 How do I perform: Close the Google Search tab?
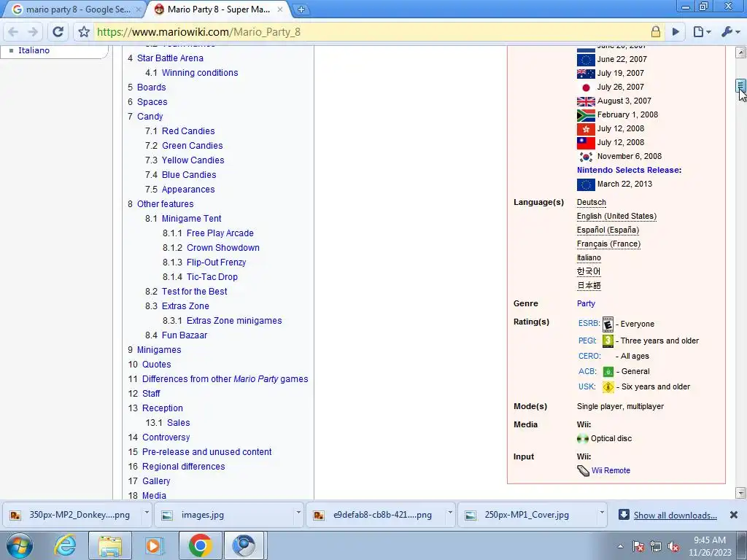139,9
